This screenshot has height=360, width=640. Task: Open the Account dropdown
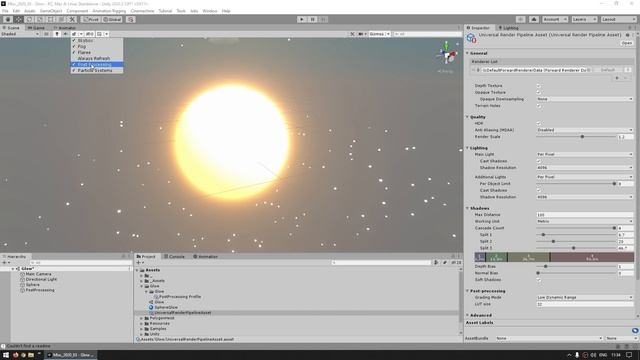click(555, 19)
